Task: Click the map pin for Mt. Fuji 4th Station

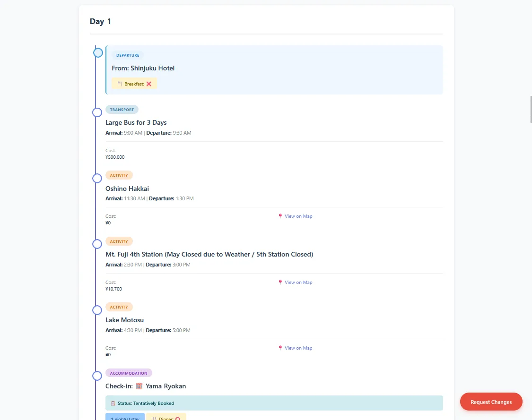Action: 280,282
